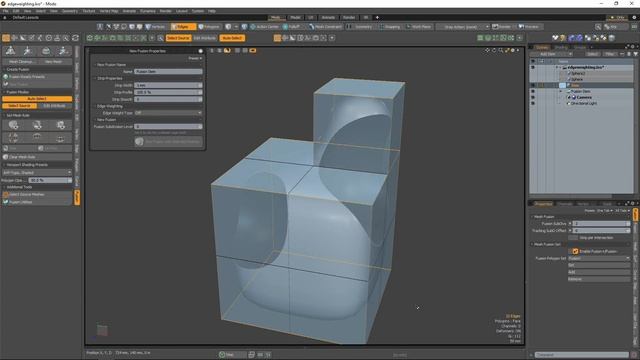The height and width of the screenshot is (360, 640).
Task: Open the Edge Weight Type dropdown
Action: pyautogui.click(x=168, y=113)
